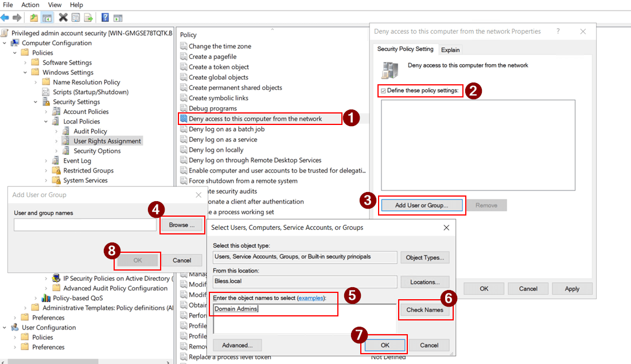Image resolution: width=631 pixels, height=364 pixels.
Task: Click the Back navigation arrow
Action: 6,17
